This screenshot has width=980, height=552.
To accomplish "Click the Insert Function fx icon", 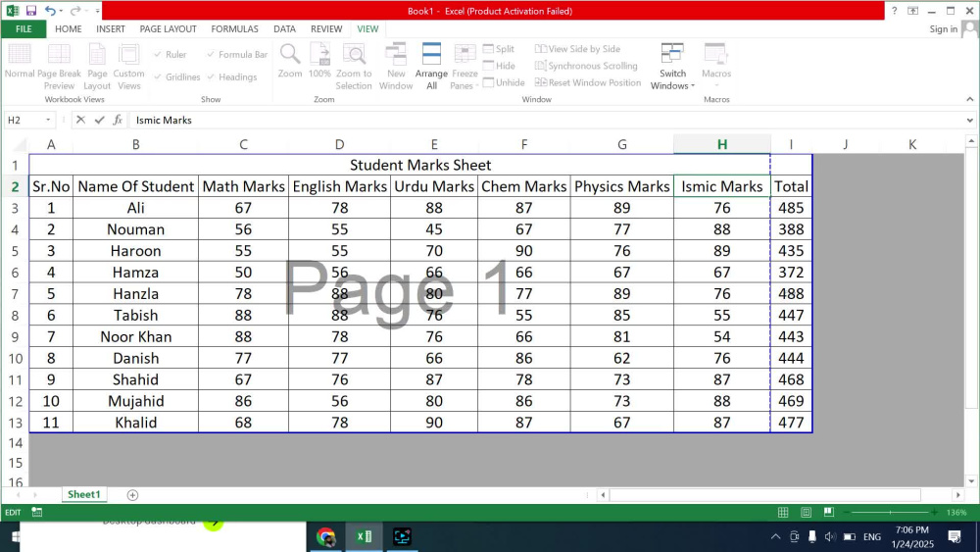I will 118,120.
